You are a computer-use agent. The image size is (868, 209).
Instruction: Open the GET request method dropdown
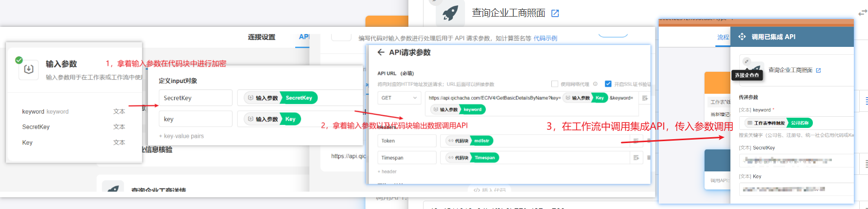pyautogui.click(x=399, y=98)
